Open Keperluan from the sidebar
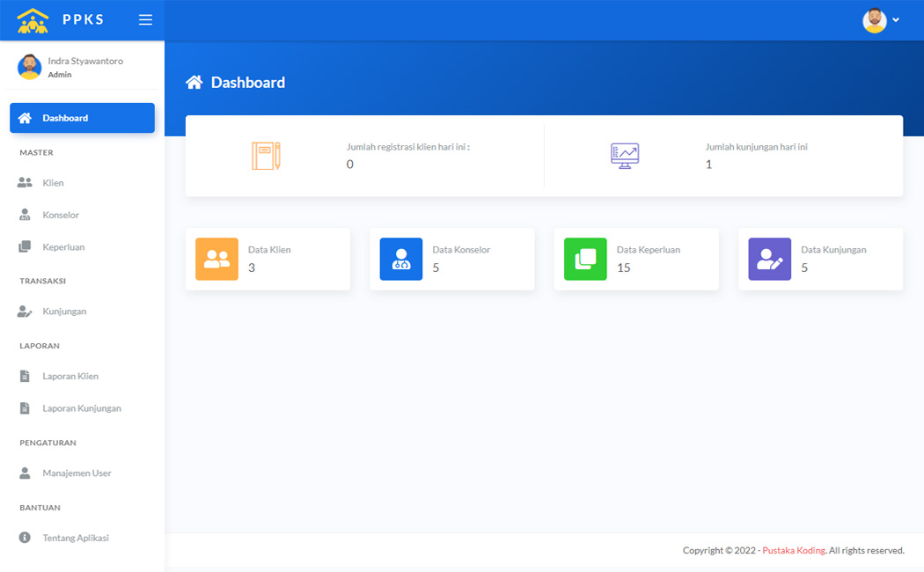 coord(63,247)
